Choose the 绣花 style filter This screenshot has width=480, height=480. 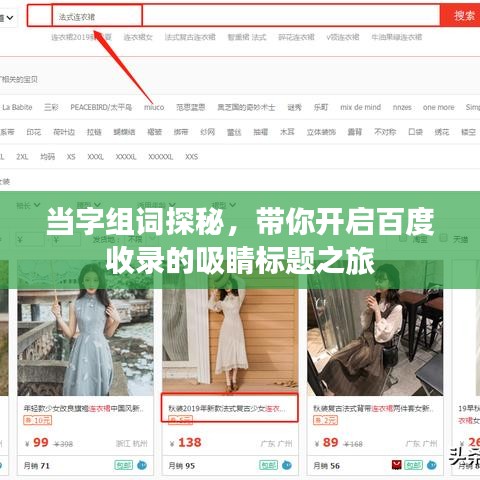click(442, 132)
